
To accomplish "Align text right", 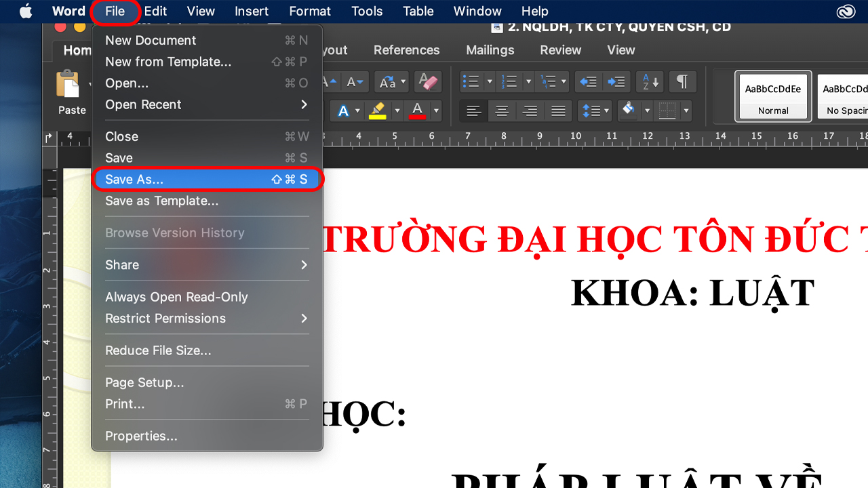I will (x=530, y=110).
